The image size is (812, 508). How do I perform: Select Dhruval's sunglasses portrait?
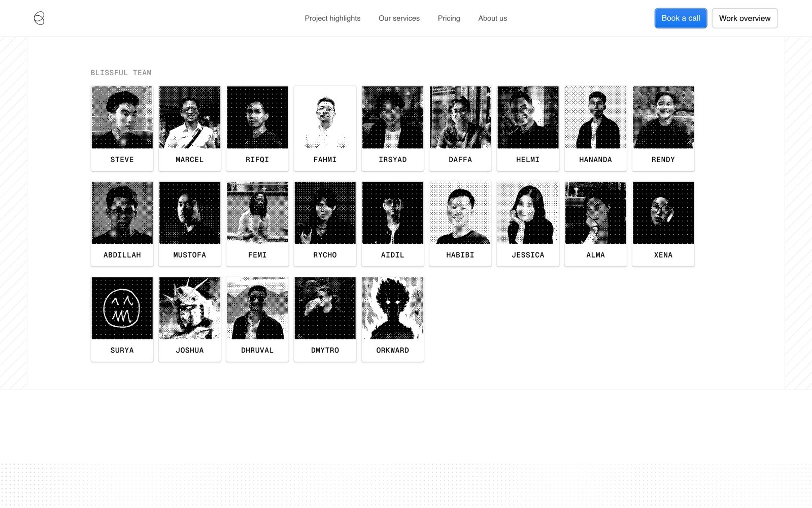[257, 308]
